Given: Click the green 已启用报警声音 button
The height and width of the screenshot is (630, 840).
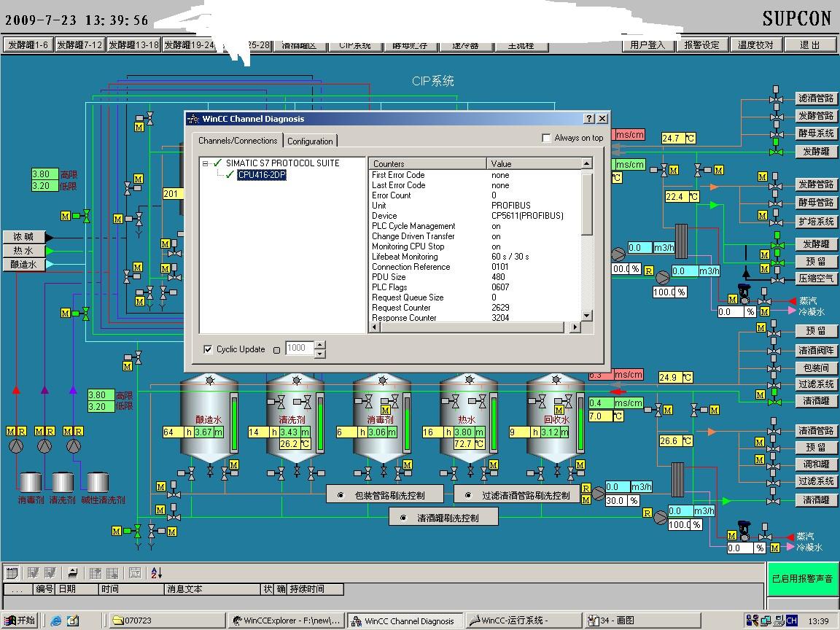Looking at the screenshot, I should tap(801, 579).
